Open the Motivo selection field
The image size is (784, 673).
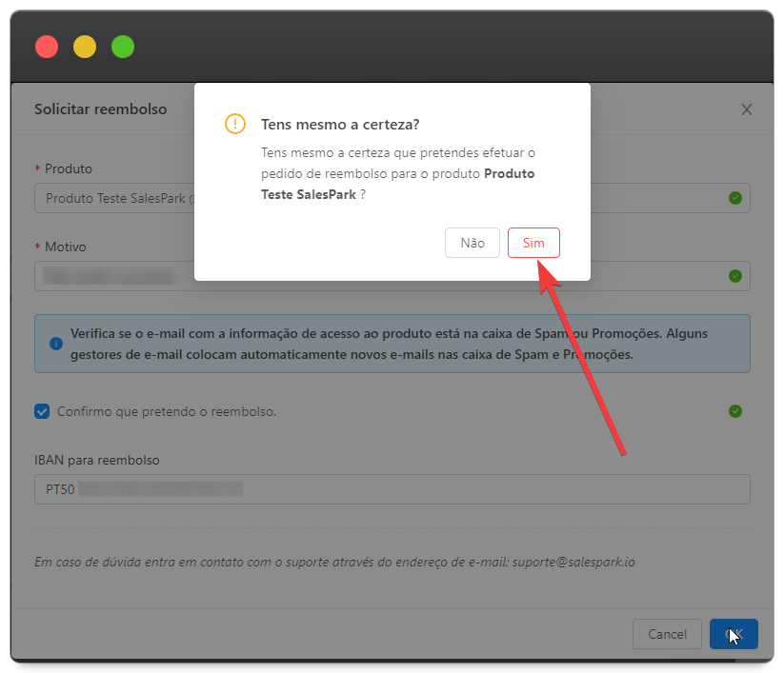tap(114, 277)
